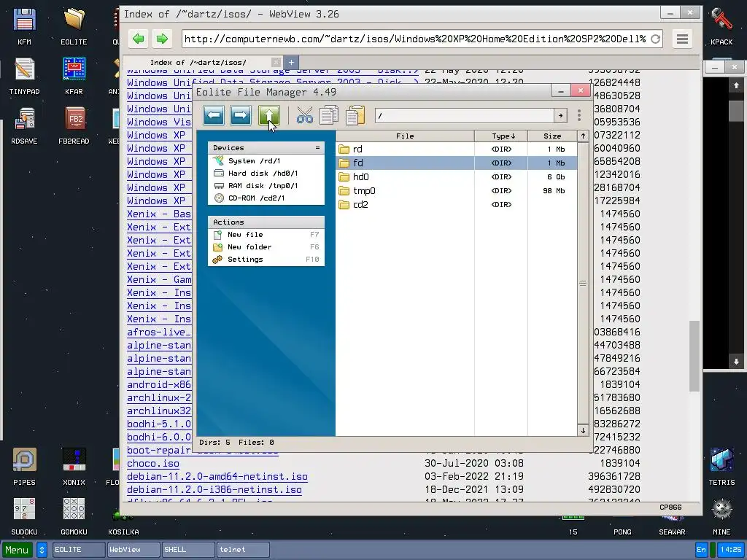Image resolution: width=747 pixels, height=560 pixels.
Task: Launch MINE game icon
Action: click(721, 516)
